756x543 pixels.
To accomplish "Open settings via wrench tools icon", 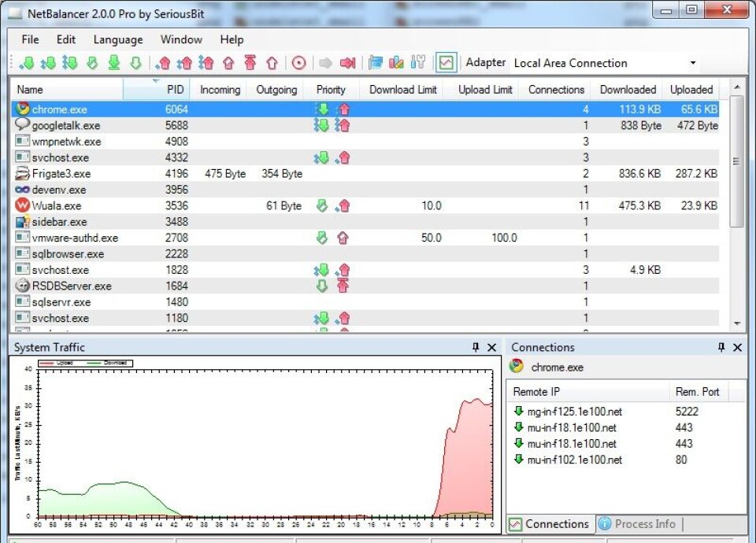I will click(x=418, y=63).
